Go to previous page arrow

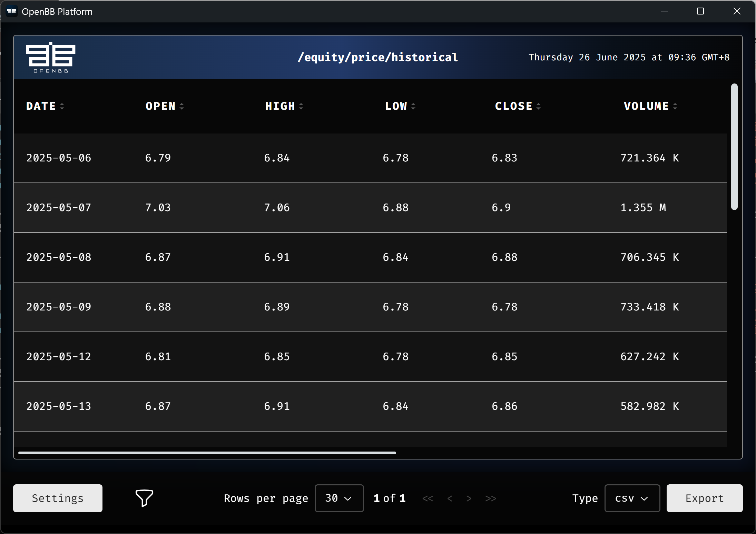450,498
